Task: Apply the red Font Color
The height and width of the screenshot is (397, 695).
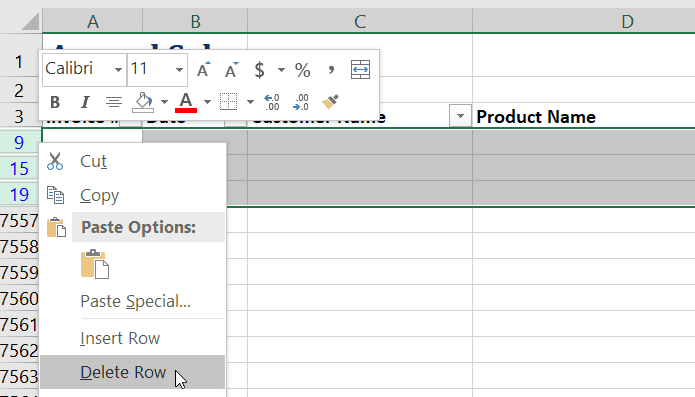Action: (186, 102)
